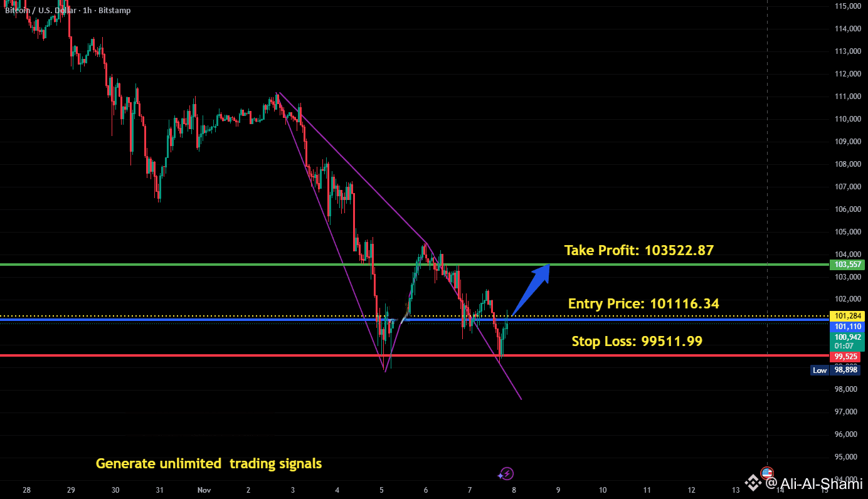This screenshot has width=868, height=499.
Task: Click the purple lightning event icon
Action: pyautogui.click(x=507, y=474)
